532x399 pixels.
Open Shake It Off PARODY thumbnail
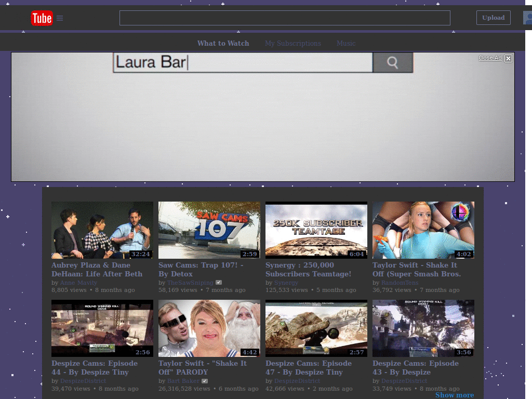pos(209,328)
